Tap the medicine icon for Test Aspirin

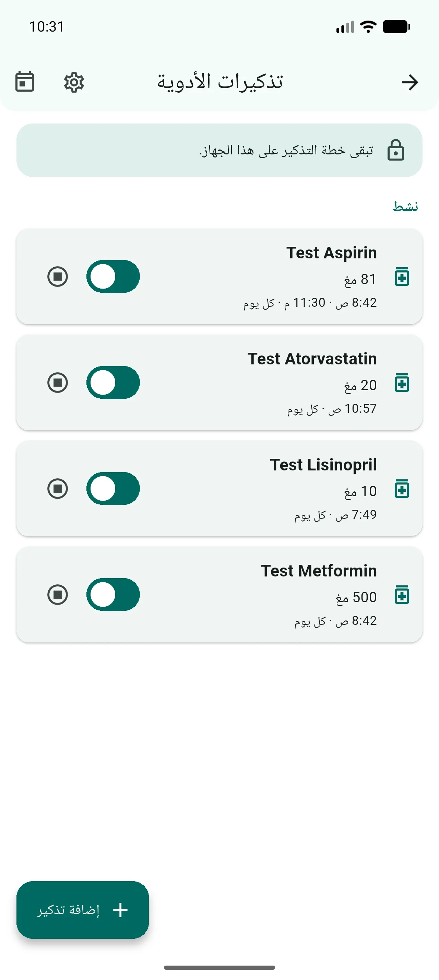(402, 277)
